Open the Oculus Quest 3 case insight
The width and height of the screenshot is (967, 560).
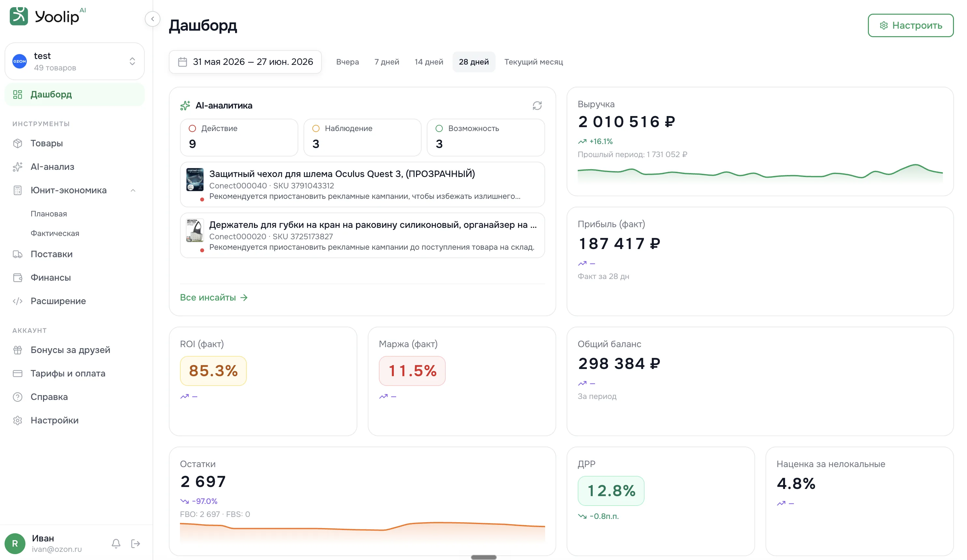click(362, 184)
